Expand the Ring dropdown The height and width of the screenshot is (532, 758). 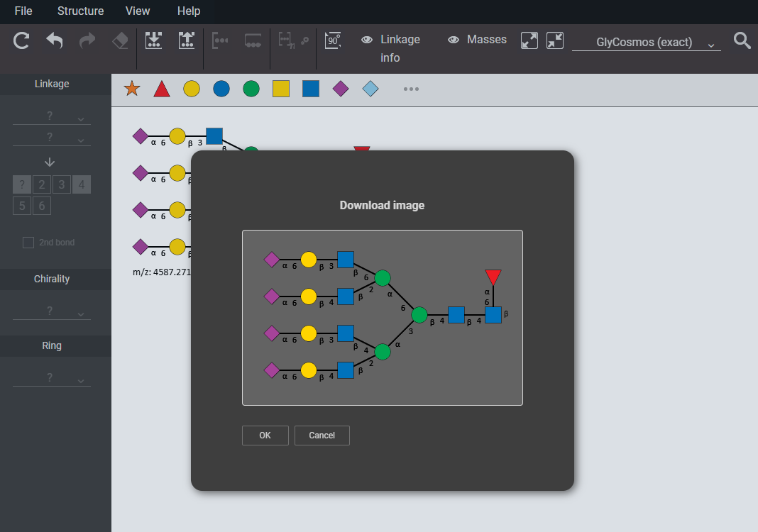pos(52,378)
